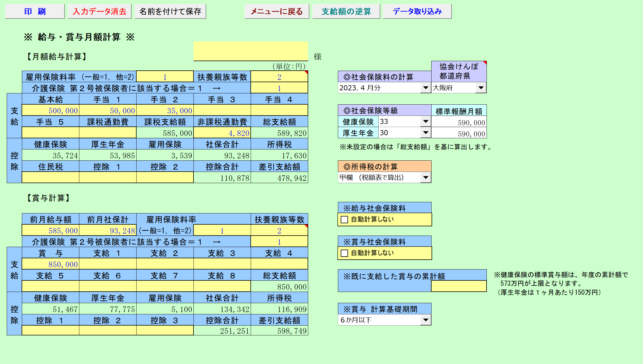Viewport: 643px width, 364px height.
Task: Open 甲欄(税額表で算出) tax dropdown
Action: 426,178
